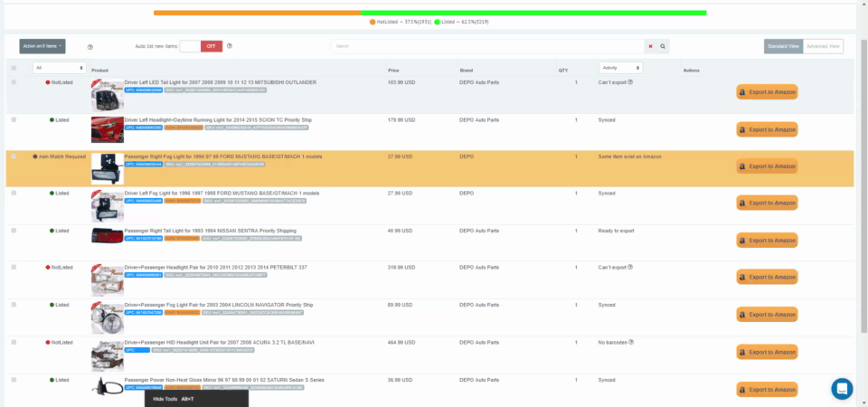The height and width of the screenshot is (407, 868).
Task: Click the Hide Tools bar
Action: (196, 399)
